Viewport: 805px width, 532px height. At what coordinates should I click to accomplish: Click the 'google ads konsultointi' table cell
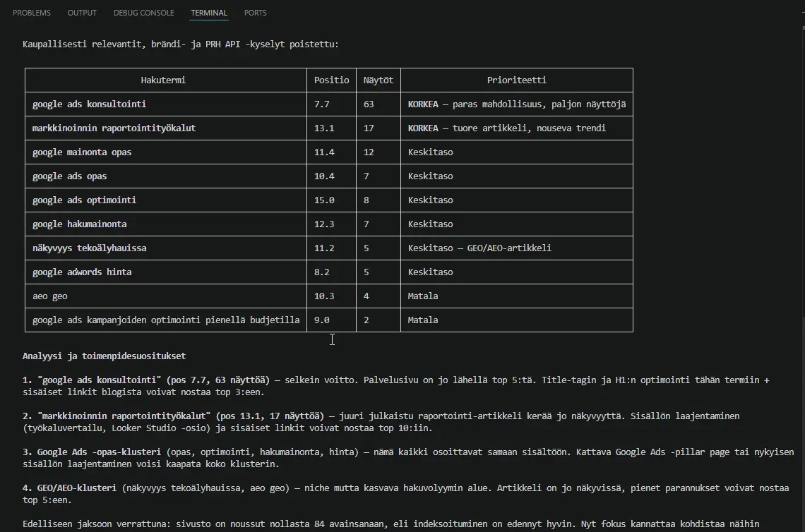pos(89,104)
